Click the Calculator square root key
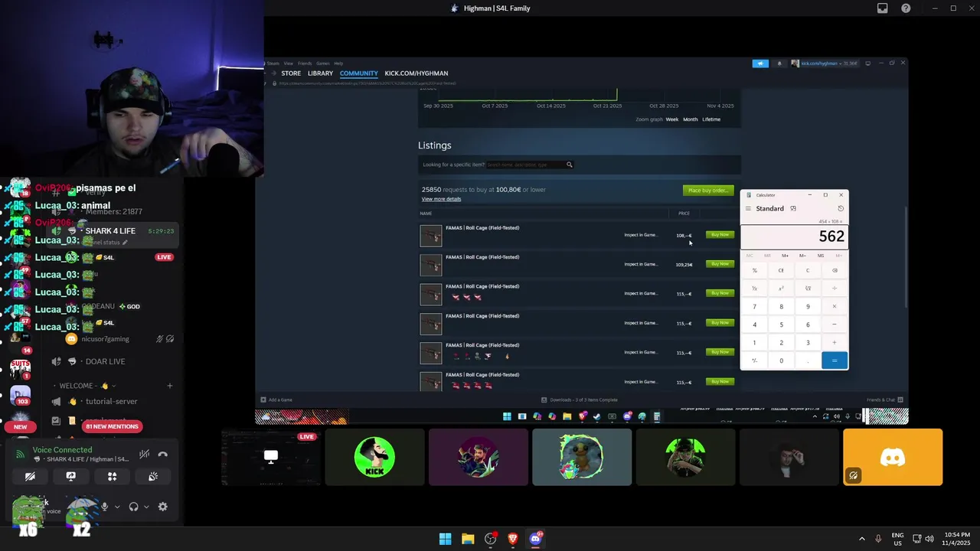The width and height of the screenshot is (980, 551). (808, 289)
